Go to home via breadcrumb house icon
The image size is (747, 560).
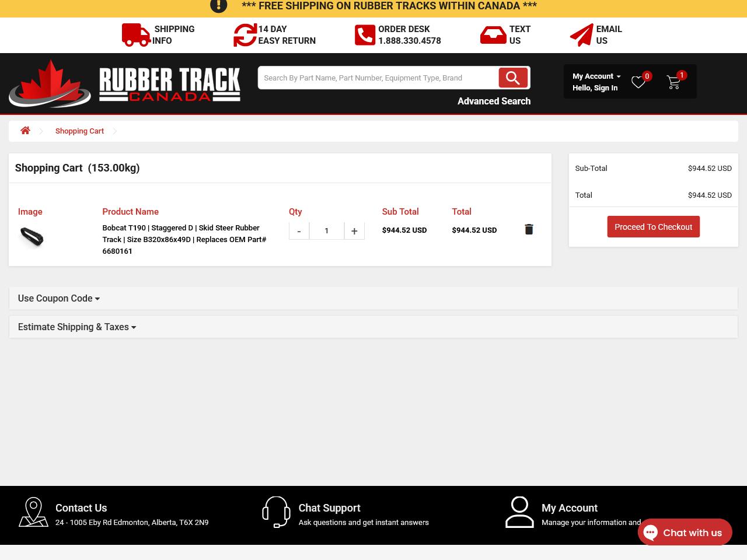click(x=25, y=131)
